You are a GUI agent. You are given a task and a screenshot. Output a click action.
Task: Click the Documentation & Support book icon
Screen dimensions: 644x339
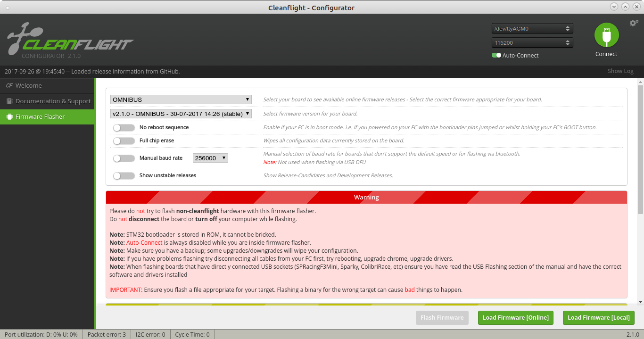pyautogui.click(x=9, y=101)
